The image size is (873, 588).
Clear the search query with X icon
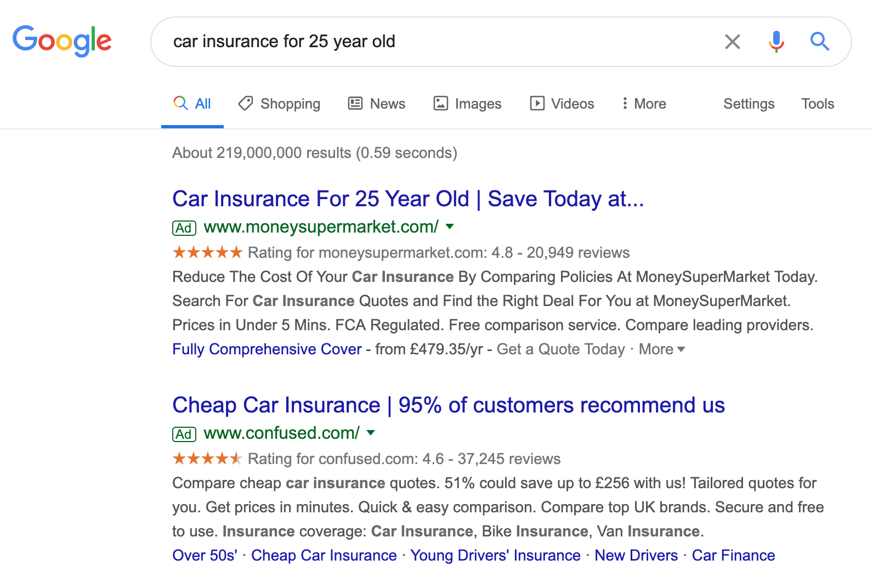[x=732, y=42]
